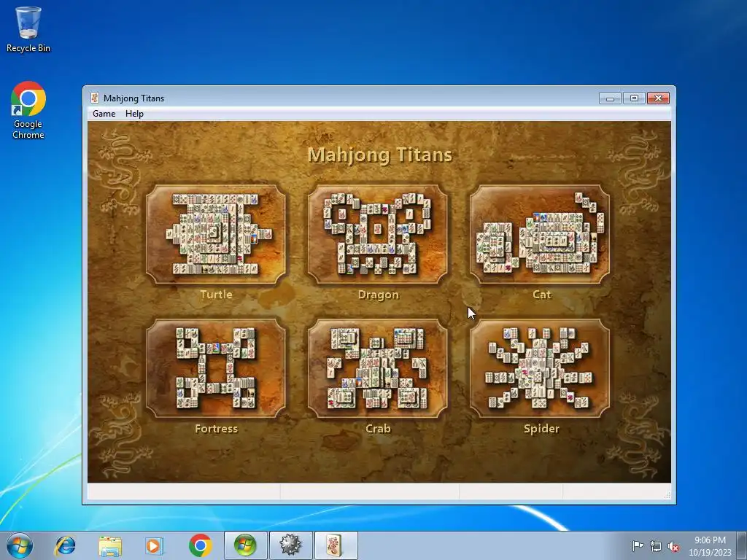Open the Recycle Bin desktop icon
The width and height of the screenshot is (747, 560).
click(28, 29)
